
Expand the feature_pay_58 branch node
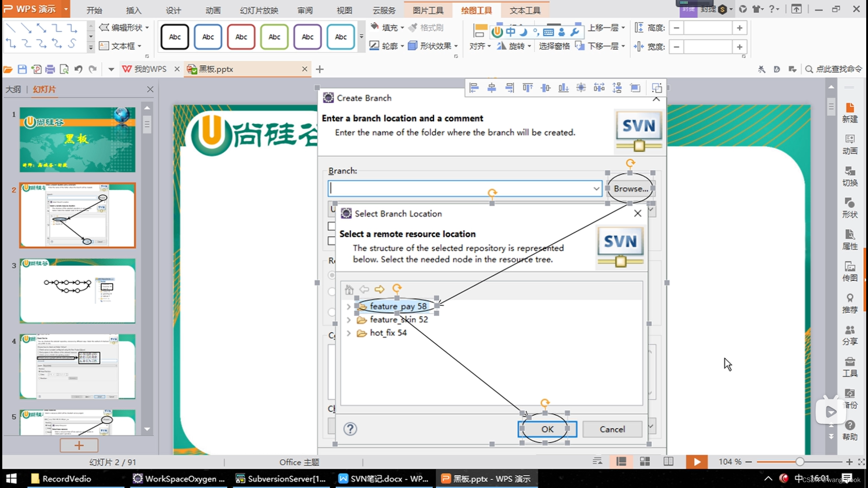tap(349, 305)
